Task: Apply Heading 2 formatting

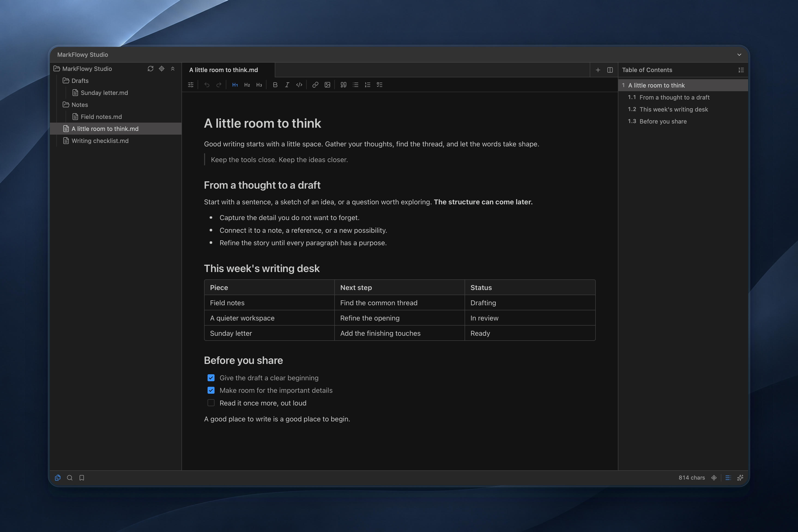Action: click(x=247, y=85)
